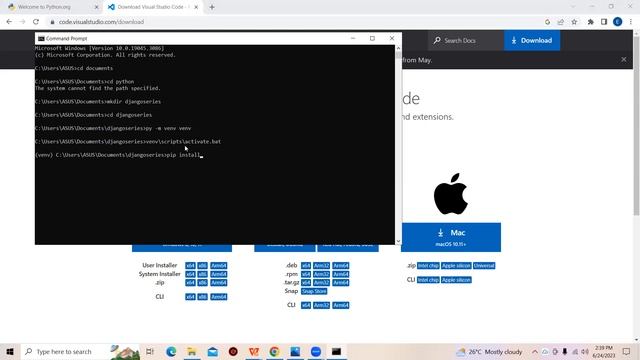Image resolution: width=640 pixels, height=360 pixels.
Task: Click the Windows Start button
Action: coord(10,351)
